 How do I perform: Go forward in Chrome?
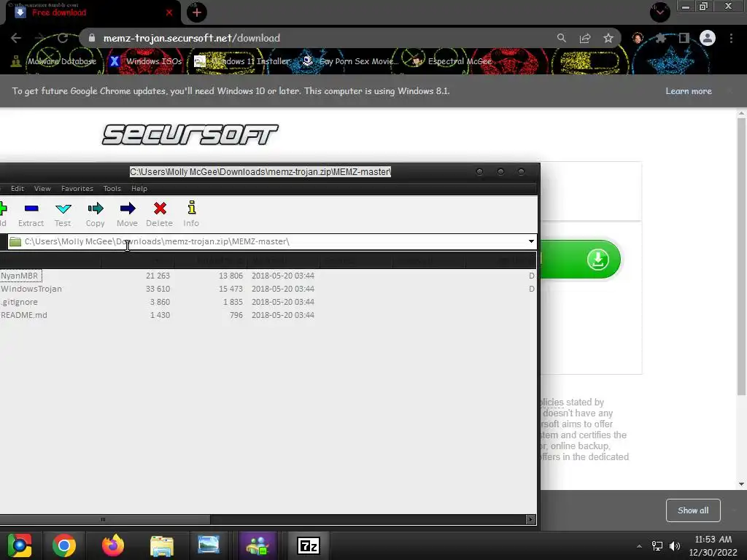click(x=39, y=38)
